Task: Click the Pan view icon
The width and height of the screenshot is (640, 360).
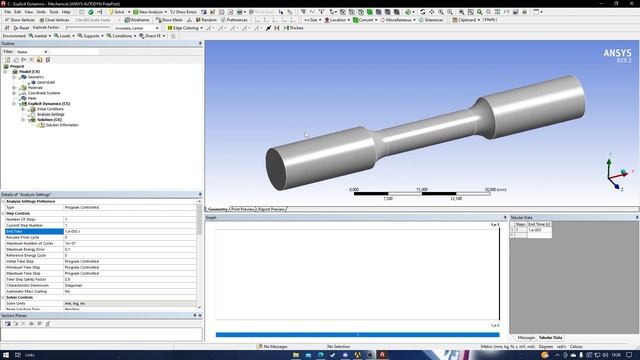Action: [432, 12]
